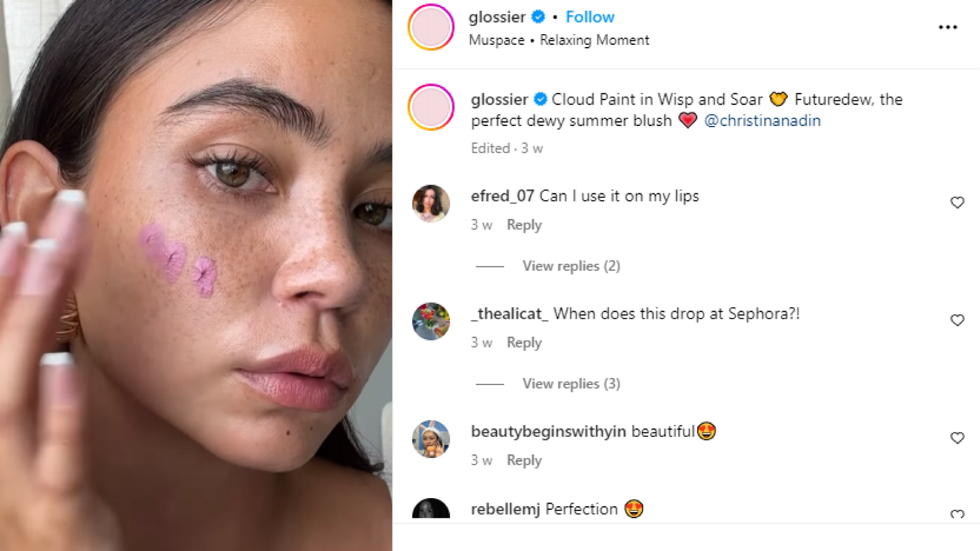Expand View replies (3) under _thealicat_
This screenshot has width=980, height=551.
tap(571, 383)
